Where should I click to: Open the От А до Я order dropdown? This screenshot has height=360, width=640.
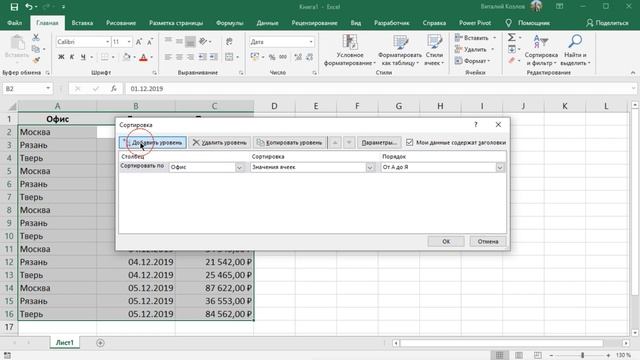point(500,167)
